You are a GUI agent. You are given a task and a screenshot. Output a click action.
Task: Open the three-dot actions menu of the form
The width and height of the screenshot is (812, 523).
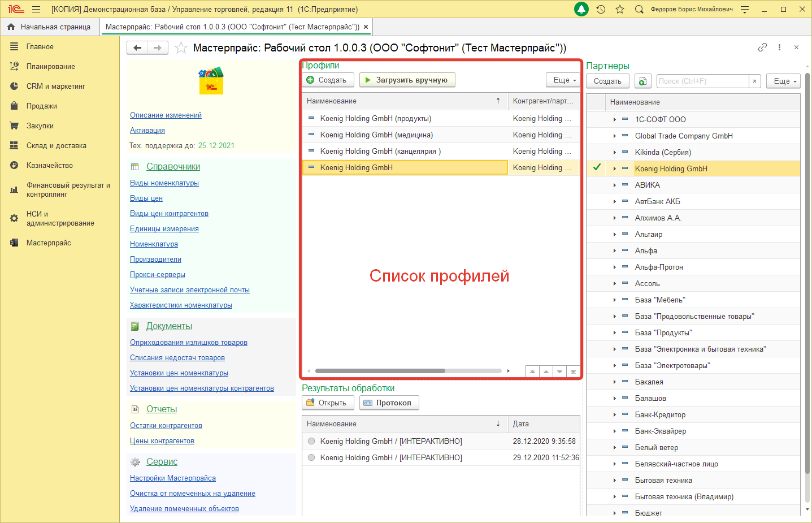coord(780,48)
